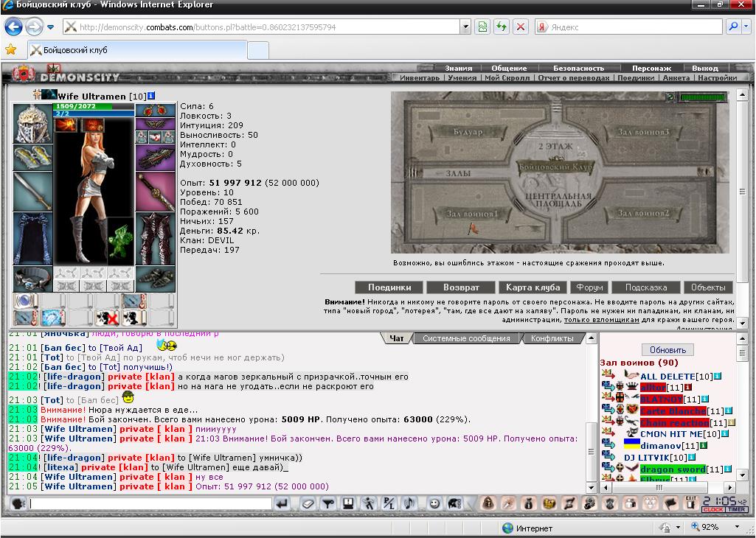
Task: Click the Выход menu item
Action: click(705, 68)
